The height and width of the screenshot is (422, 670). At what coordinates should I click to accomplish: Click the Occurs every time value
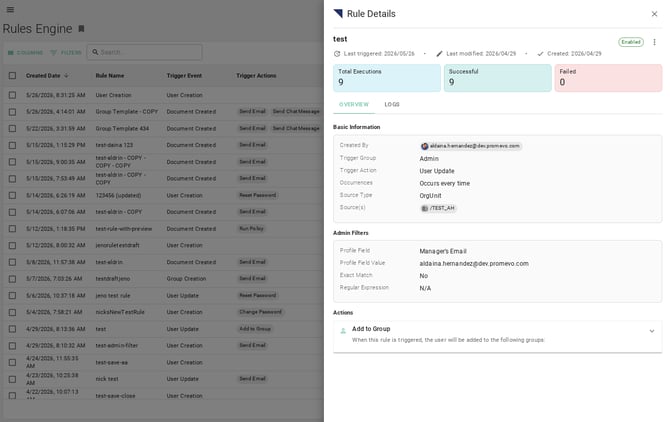(444, 183)
